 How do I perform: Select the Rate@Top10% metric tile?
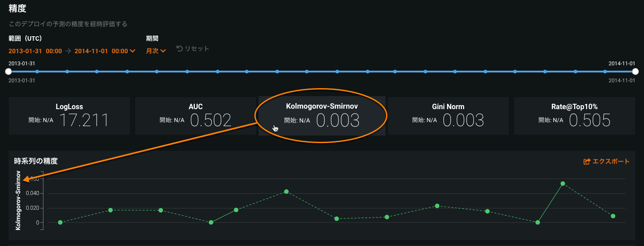(x=575, y=116)
